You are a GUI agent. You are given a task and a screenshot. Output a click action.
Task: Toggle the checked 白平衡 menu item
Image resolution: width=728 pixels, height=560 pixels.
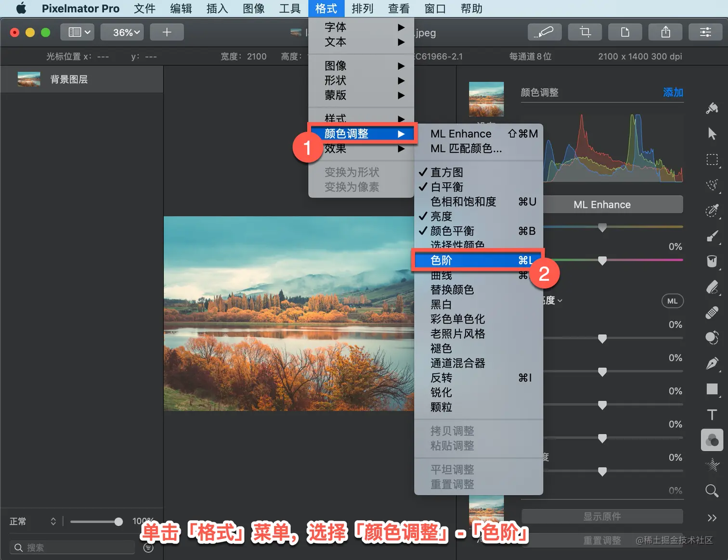point(479,187)
